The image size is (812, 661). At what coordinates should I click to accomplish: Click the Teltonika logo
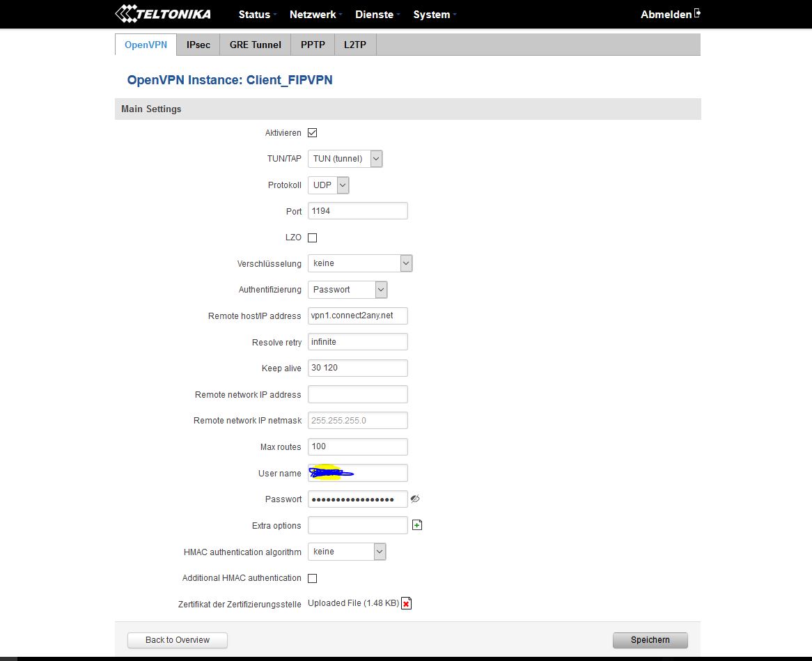[163, 14]
